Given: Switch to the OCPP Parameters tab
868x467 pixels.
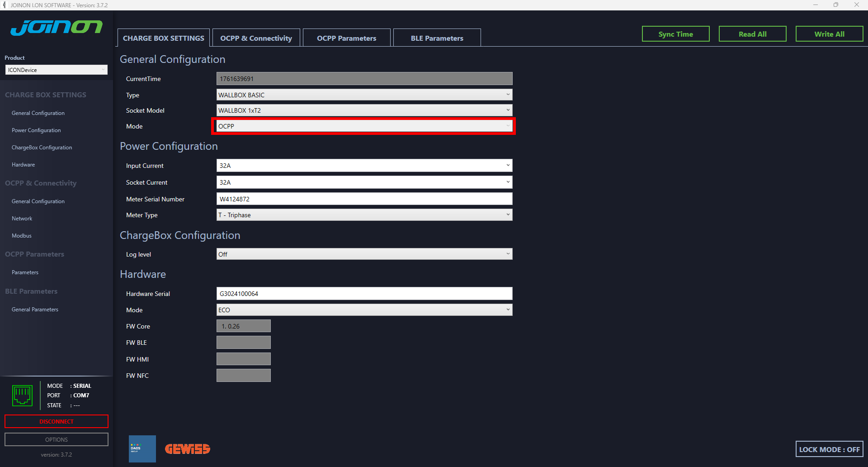Looking at the screenshot, I should click(x=346, y=38).
